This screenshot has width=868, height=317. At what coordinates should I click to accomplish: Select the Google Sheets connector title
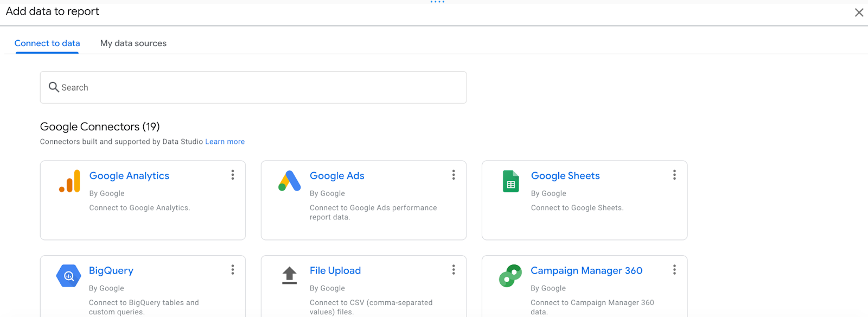tap(565, 176)
